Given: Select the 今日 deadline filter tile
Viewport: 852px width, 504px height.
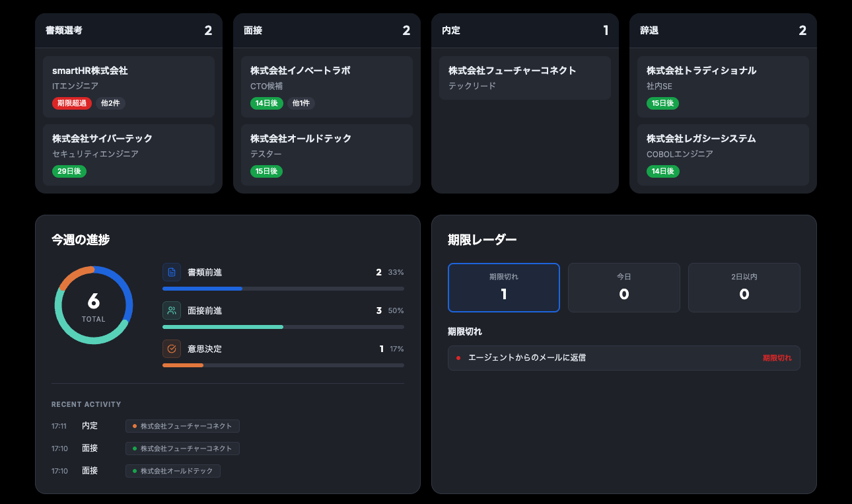Looking at the screenshot, I should (624, 287).
